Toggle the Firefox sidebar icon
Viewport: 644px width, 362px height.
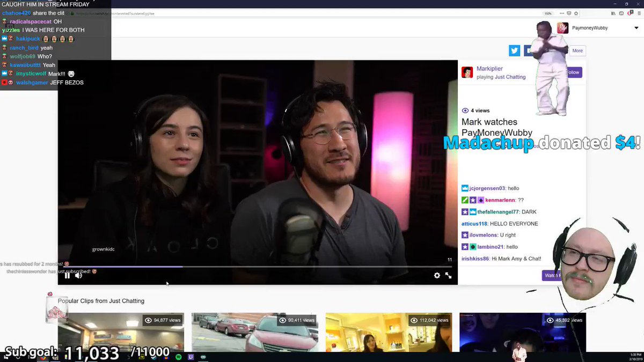[x=621, y=13]
